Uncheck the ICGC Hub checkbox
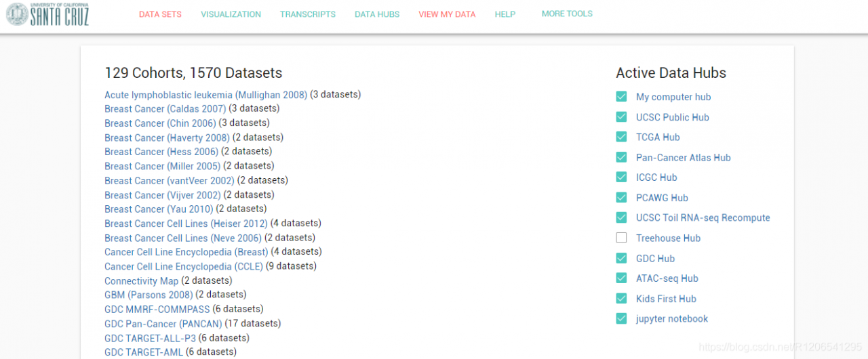The width and height of the screenshot is (868, 359). tap(621, 177)
